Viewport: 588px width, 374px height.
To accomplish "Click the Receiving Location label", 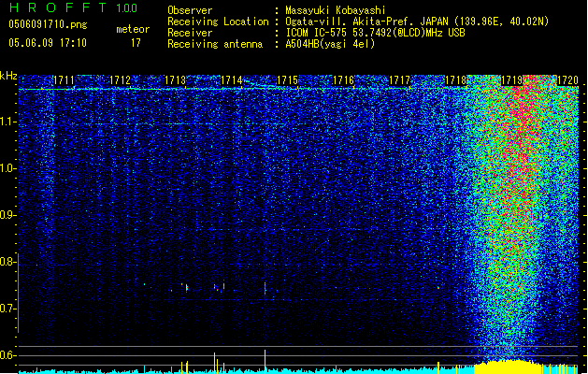I will [218, 22].
